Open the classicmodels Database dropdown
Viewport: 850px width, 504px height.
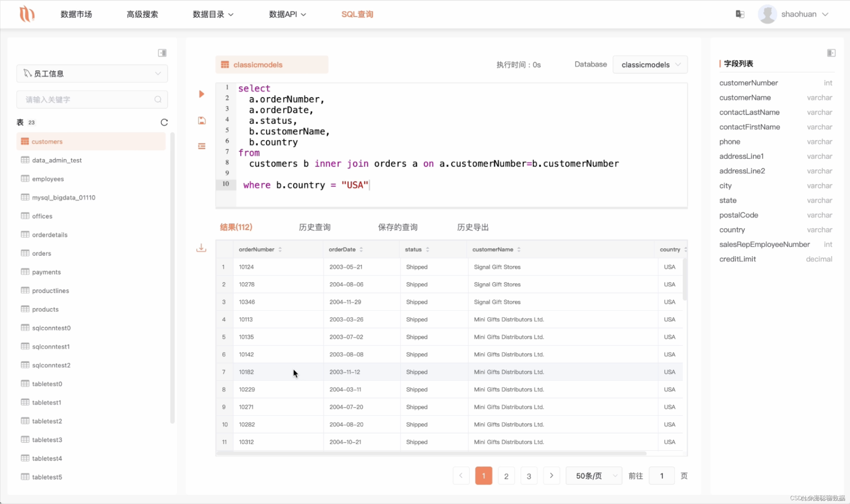point(650,65)
